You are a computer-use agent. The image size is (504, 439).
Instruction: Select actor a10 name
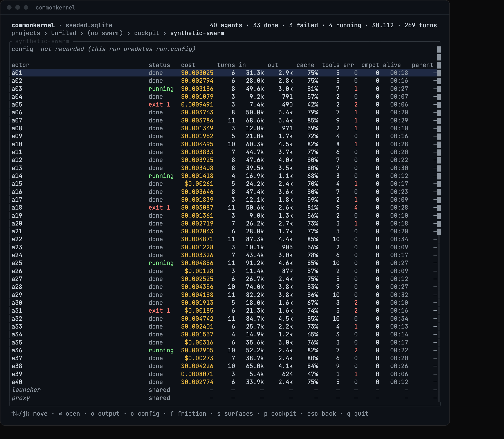click(17, 144)
